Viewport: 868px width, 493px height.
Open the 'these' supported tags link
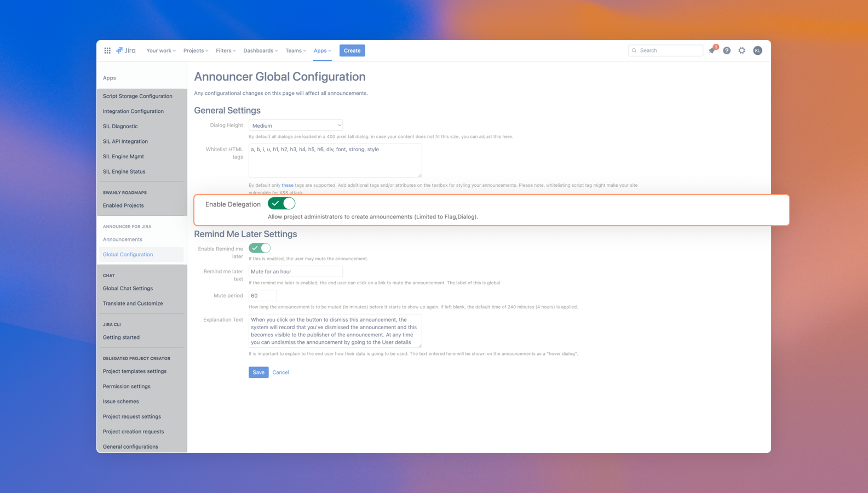pos(288,185)
